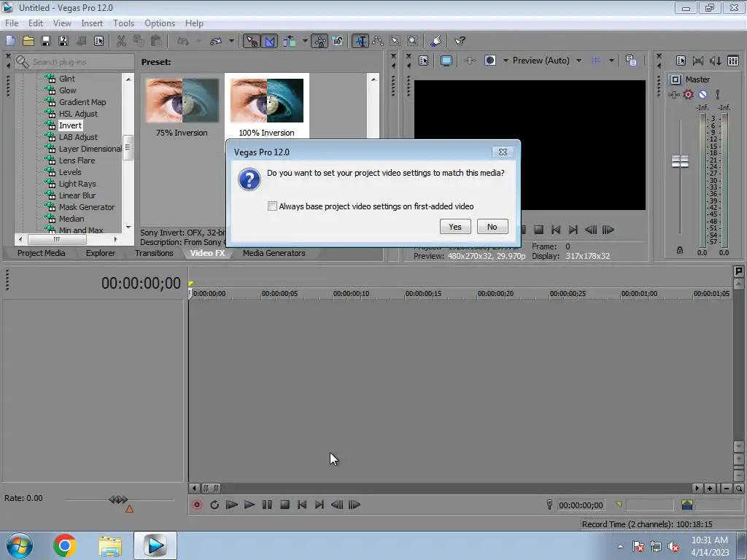Click the timeline Record button
Viewport: 747px width, 560px height.
click(197, 505)
